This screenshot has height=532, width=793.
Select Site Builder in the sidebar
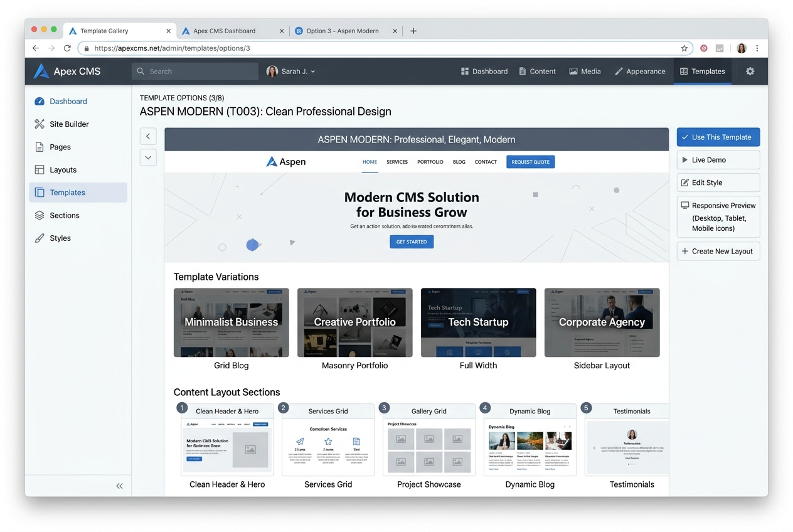78,124
